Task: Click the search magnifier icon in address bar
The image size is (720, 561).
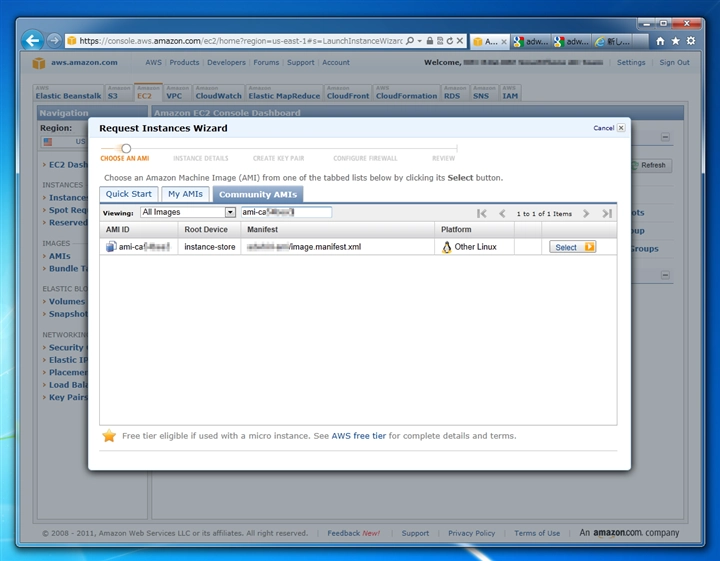Action: coord(410,41)
